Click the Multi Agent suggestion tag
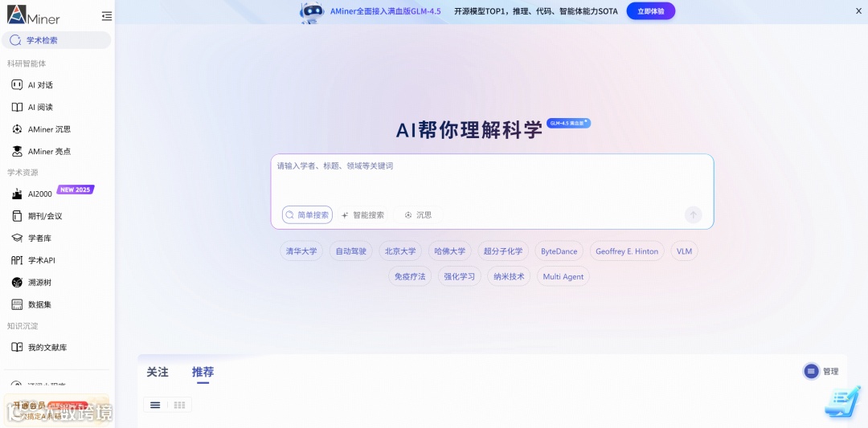The width and height of the screenshot is (868, 428). [x=563, y=276]
